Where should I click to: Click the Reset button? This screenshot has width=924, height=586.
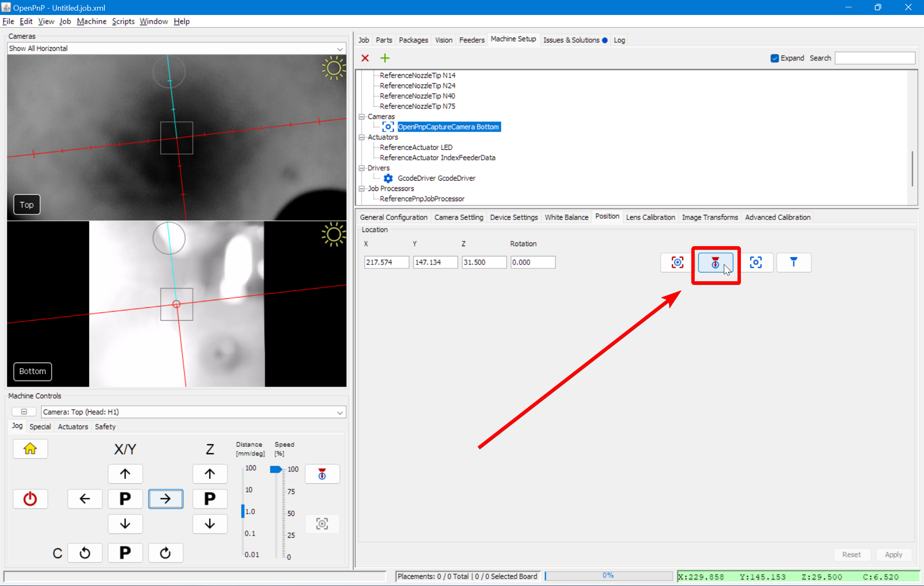click(852, 554)
